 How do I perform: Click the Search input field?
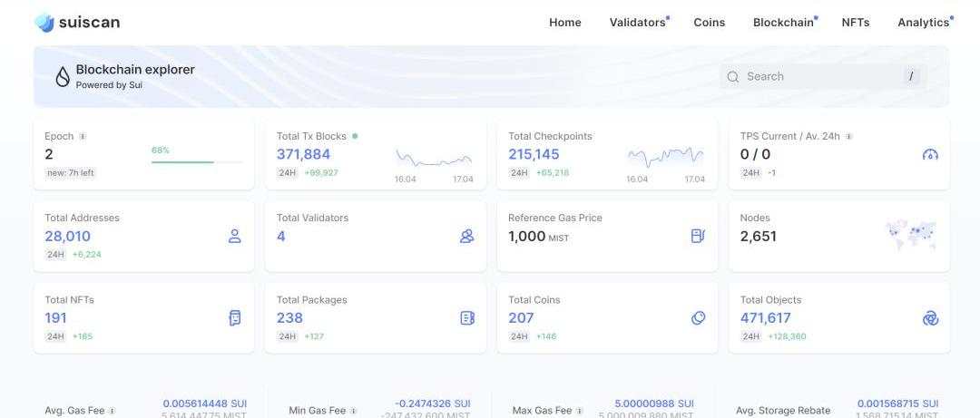click(x=817, y=77)
